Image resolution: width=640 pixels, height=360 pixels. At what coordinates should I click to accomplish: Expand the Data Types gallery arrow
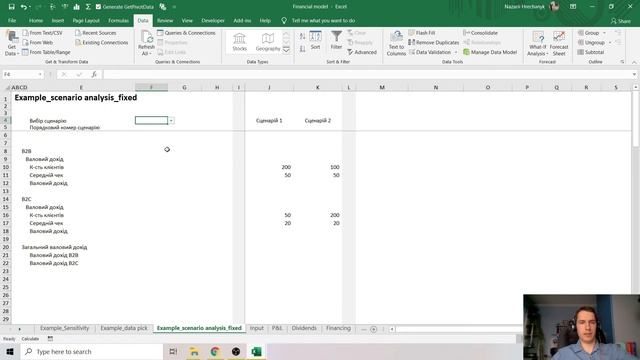point(287,50)
